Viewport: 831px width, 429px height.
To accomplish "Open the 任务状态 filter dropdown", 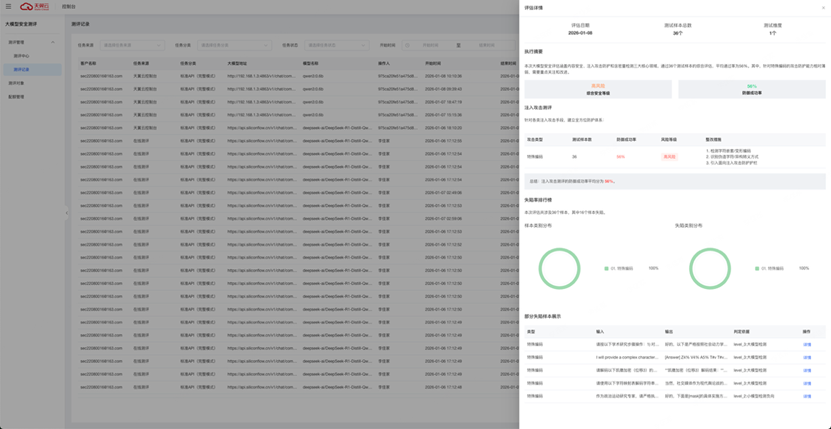I will (335, 45).
